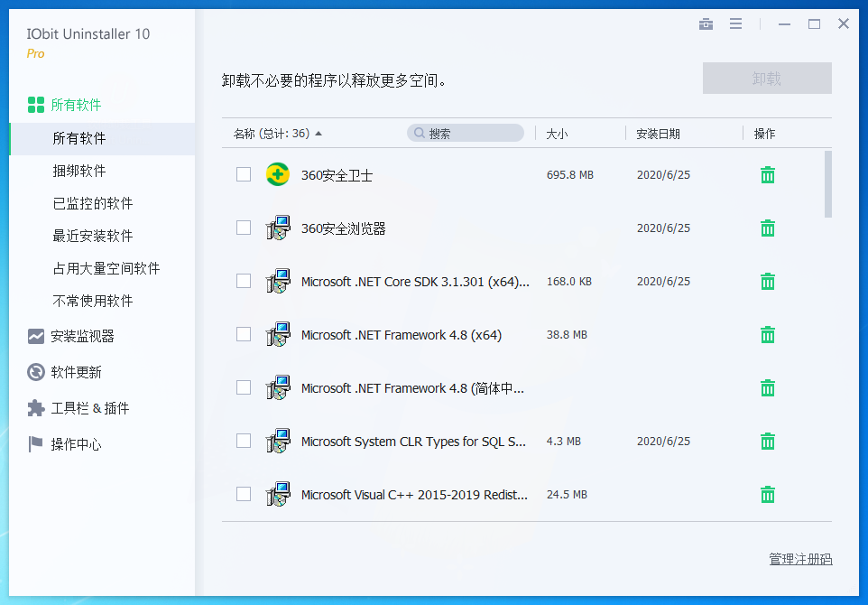Uninstall .NET Core SDK 3.1.301 via trash icon

(x=768, y=282)
